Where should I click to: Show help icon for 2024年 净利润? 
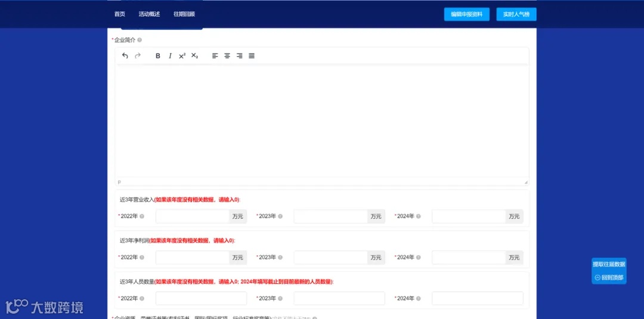[419, 258]
